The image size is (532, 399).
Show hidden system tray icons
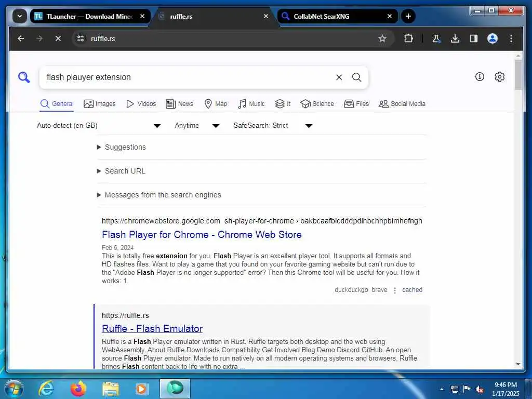[x=442, y=389]
